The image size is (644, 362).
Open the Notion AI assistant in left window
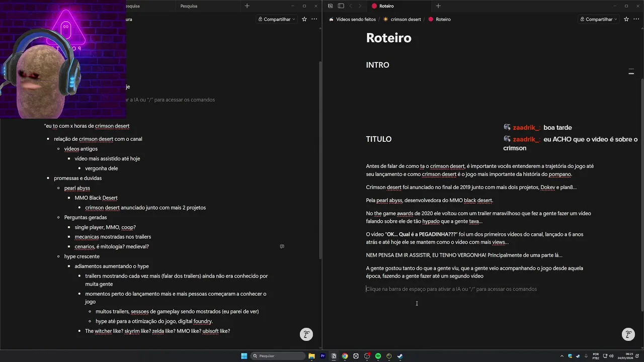[x=306, y=334]
